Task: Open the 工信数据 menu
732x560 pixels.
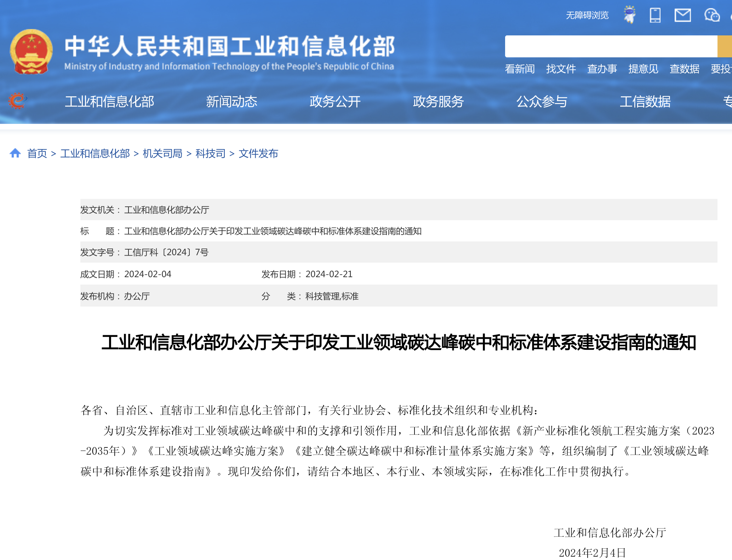Action: (x=645, y=102)
